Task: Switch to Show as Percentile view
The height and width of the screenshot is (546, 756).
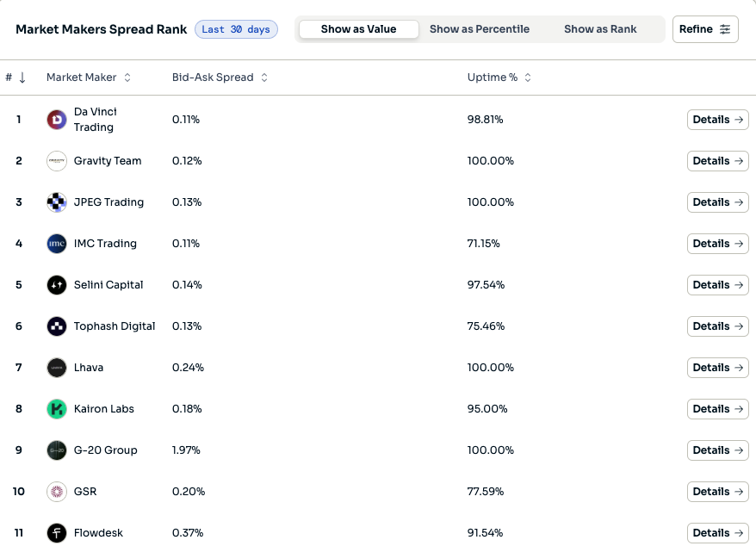Action: pos(480,29)
